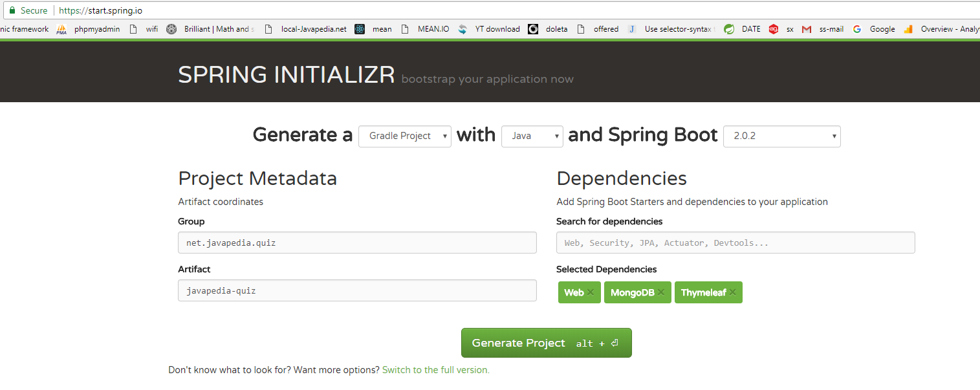Open the Overview Analytics bookmark
This screenshot has height=390, width=980.
click(942, 29)
